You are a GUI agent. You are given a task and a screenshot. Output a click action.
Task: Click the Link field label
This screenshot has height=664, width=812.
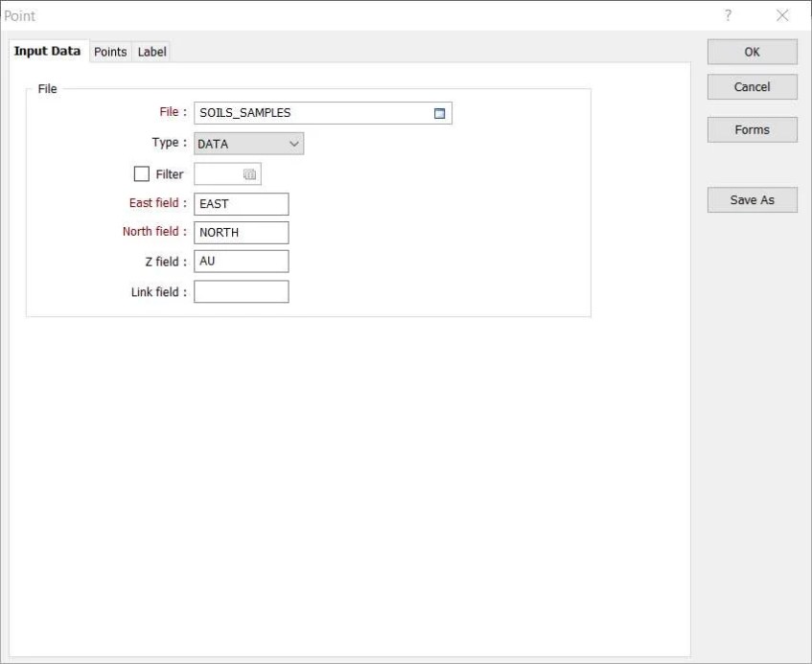158,292
